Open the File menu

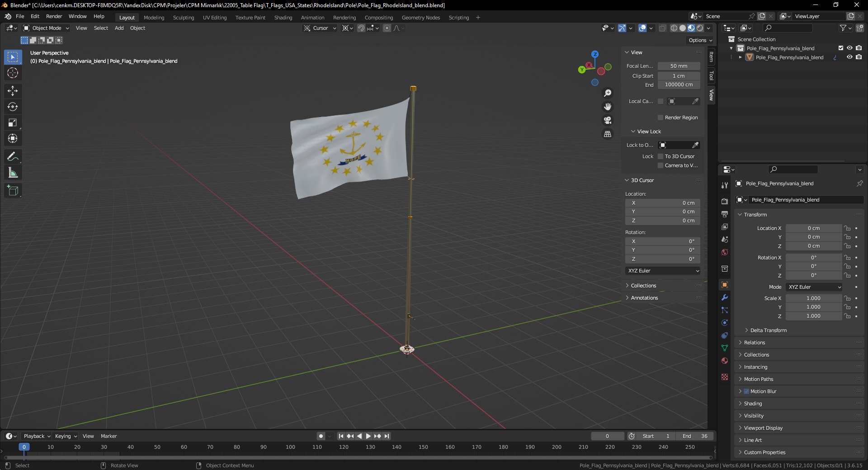point(20,16)
